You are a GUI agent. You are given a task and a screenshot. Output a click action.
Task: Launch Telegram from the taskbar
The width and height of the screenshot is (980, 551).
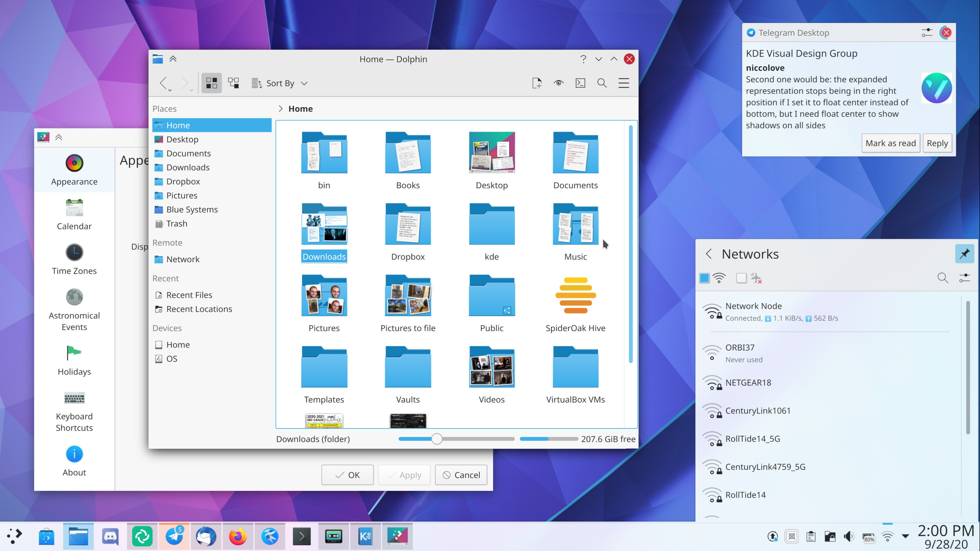(x=174, y=536)
